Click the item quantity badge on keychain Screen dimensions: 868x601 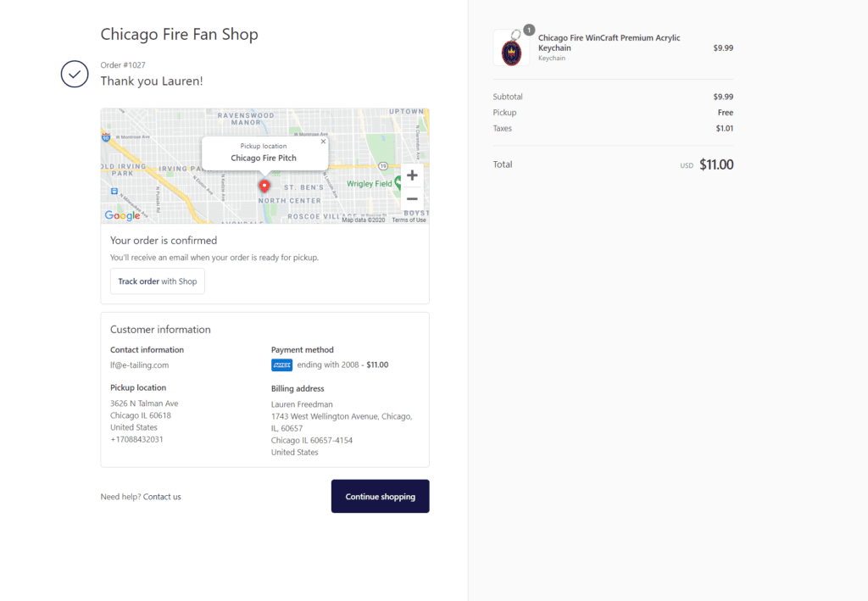click(529, 30)
